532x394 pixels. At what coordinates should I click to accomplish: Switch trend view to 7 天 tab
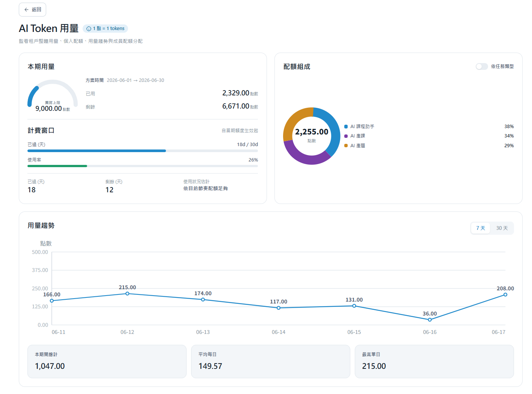(481, 228)
